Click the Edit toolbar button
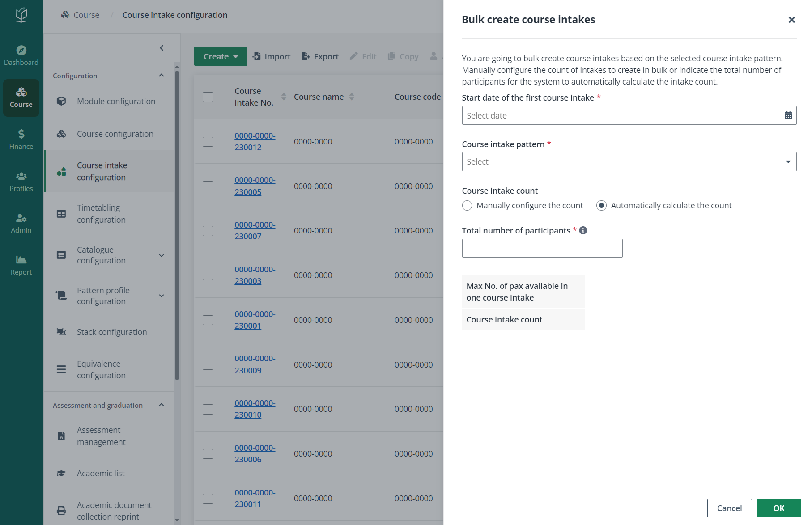The height and width of the screenshot is (525, 812). tap(363, 56)
